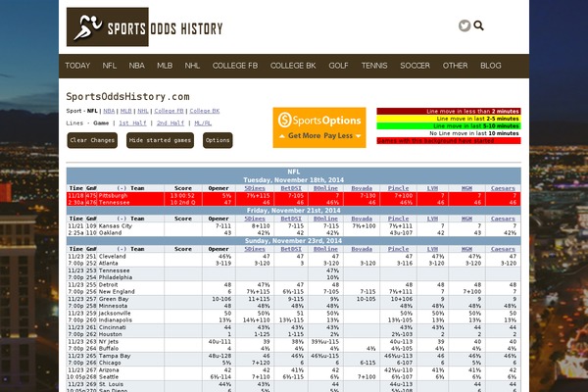This screenshot has height=392, width=588.
Task: Open the TODAY nav item
Action: 77,66
